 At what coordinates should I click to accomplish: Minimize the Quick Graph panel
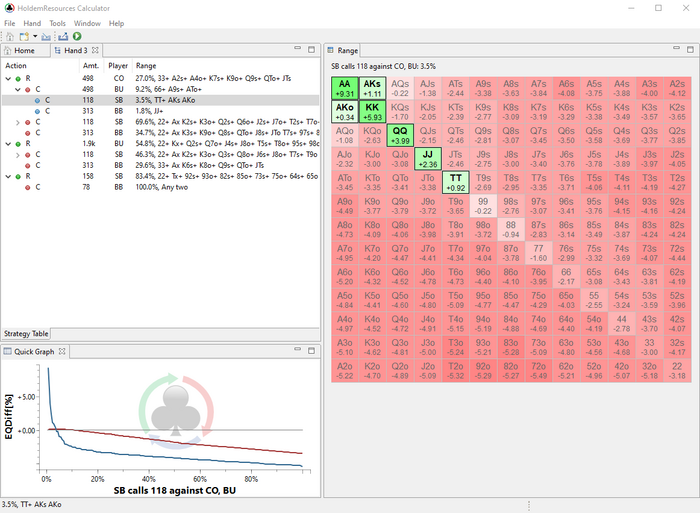click(298, 350)
